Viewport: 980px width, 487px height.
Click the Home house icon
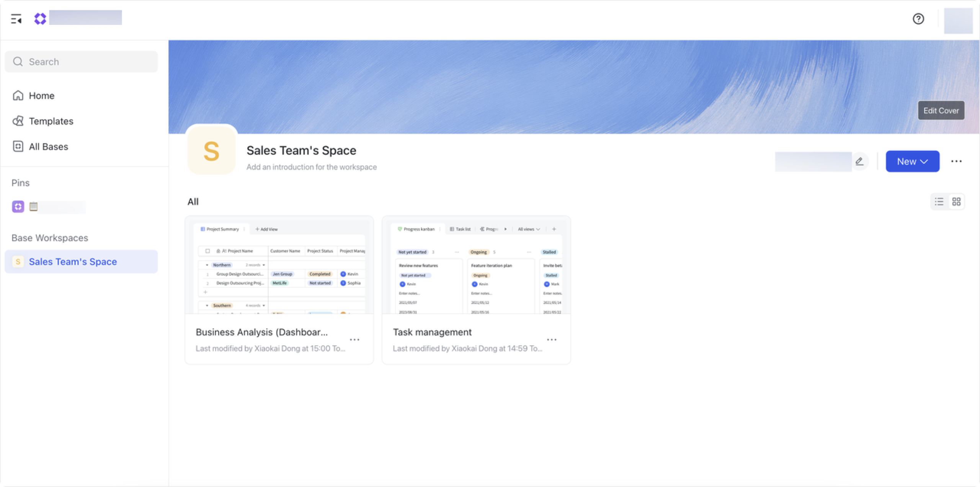18,95
